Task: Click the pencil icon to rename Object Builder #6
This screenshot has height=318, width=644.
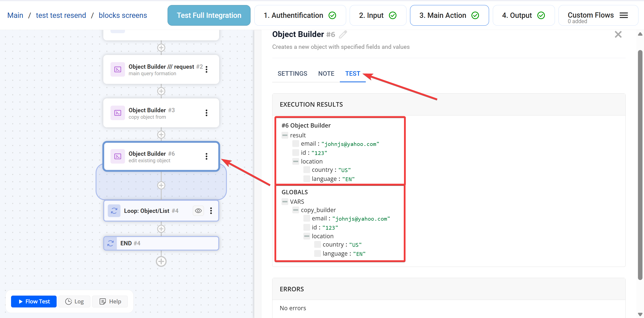Action: [343, 34]
